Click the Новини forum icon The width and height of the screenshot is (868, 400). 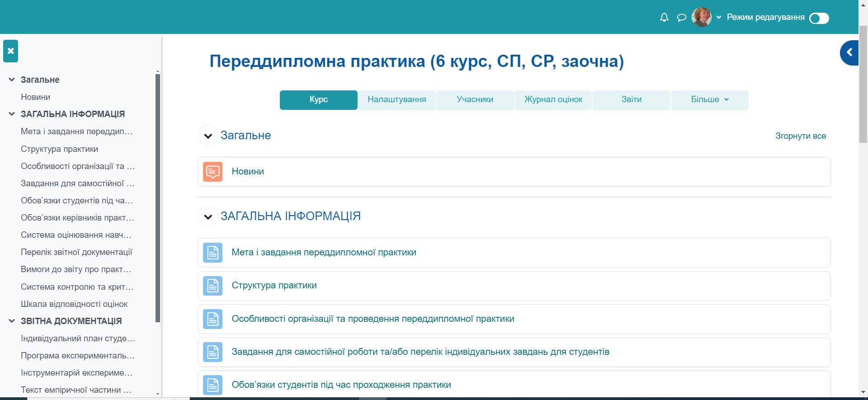click(x=212, y=172)
